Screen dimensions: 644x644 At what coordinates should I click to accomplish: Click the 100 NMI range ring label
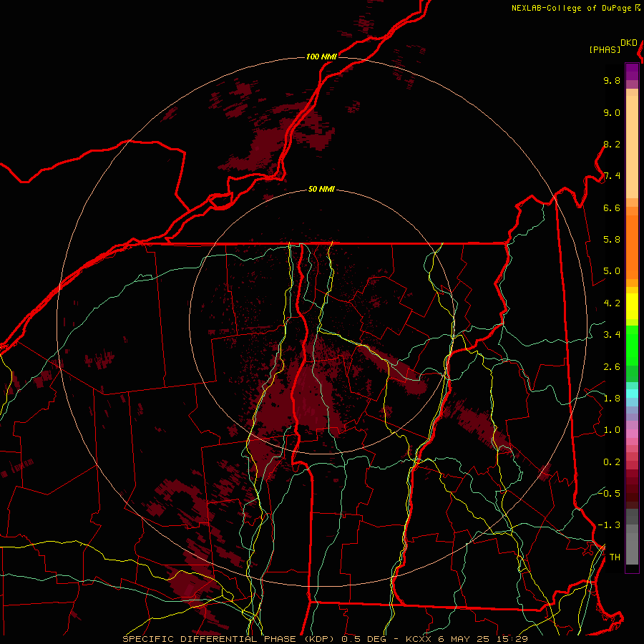321,57
